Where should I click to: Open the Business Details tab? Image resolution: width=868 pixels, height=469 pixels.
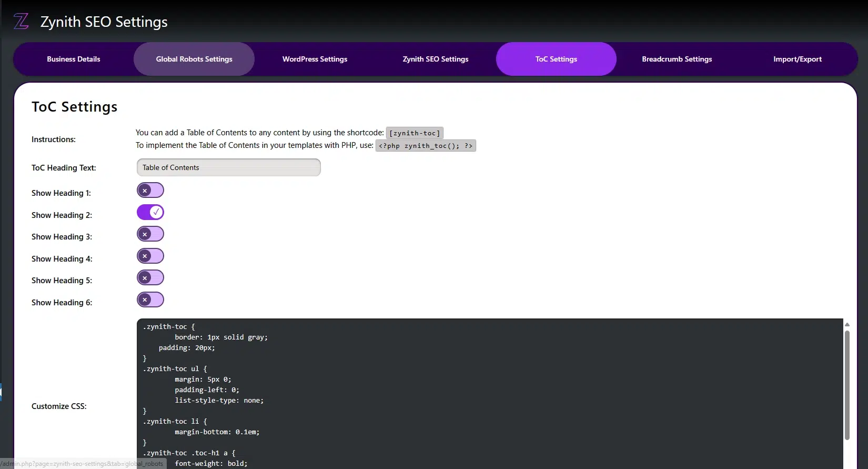coord(74,59)
